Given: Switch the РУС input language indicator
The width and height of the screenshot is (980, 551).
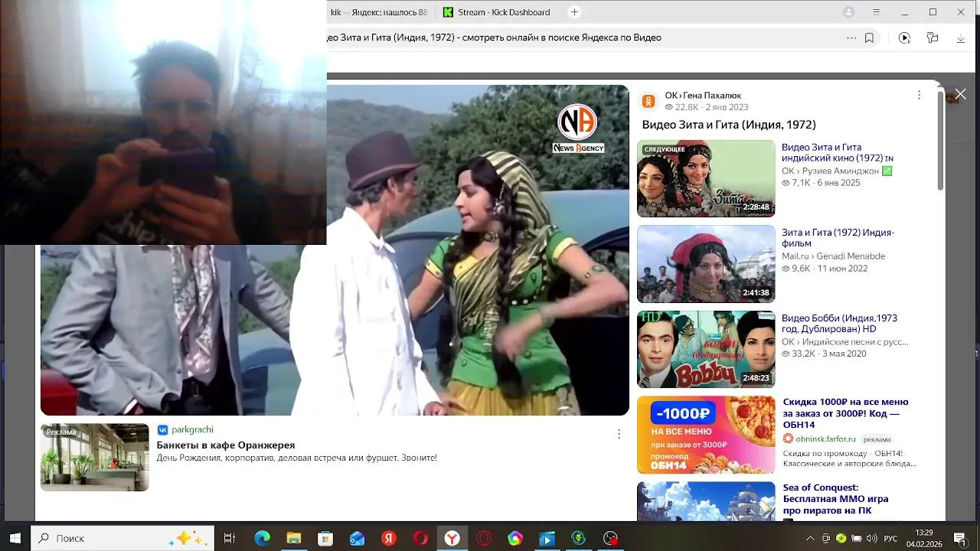Looking at the screenshot, I should 890,538.
